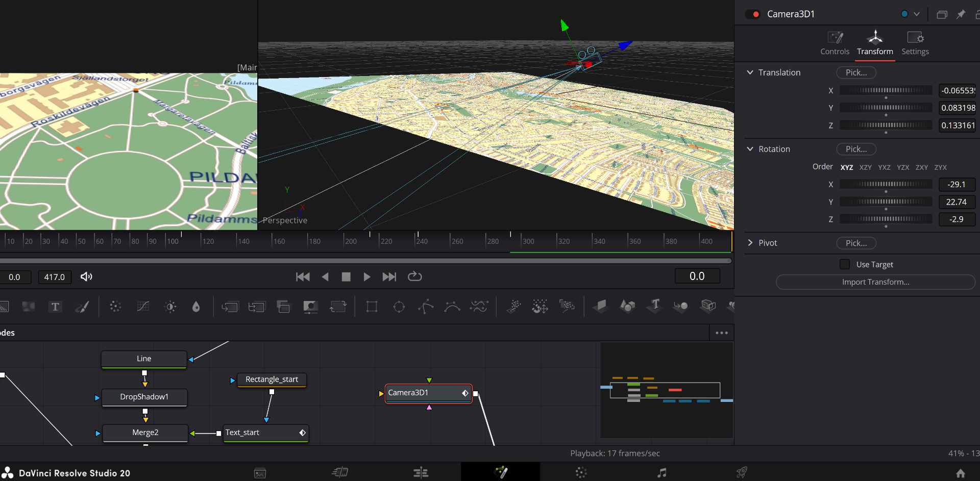This screenshot has width=980, height=481.
Task: Select XZY rotation order
Action: [866, 167]
